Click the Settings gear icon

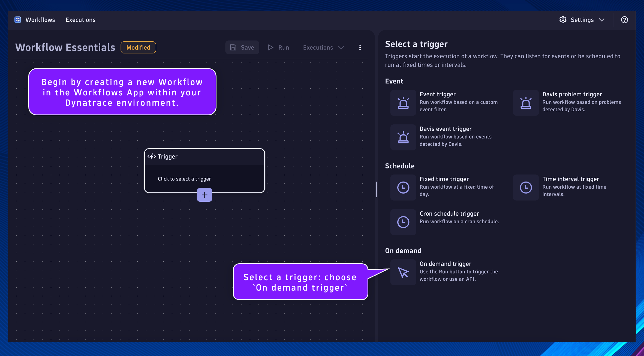point(563,20)
